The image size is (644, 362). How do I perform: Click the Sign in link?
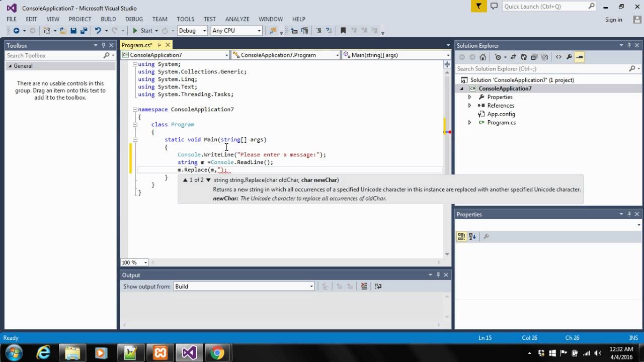coord(614,20)
